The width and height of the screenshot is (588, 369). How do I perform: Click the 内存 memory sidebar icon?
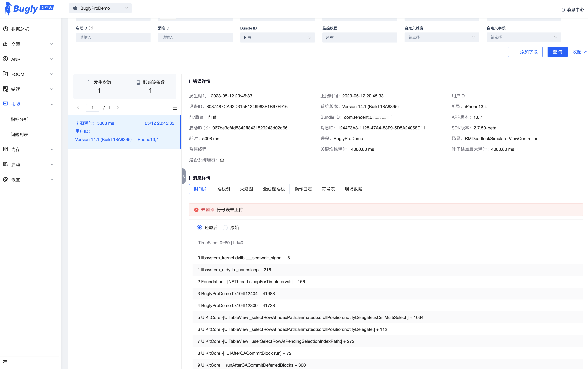6,149
